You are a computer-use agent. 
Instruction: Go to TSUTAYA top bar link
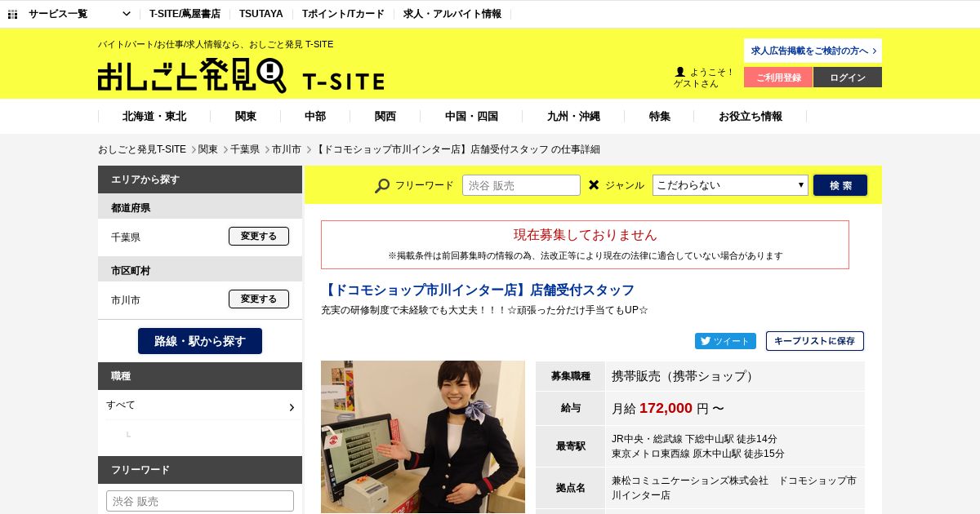[261, 14]
